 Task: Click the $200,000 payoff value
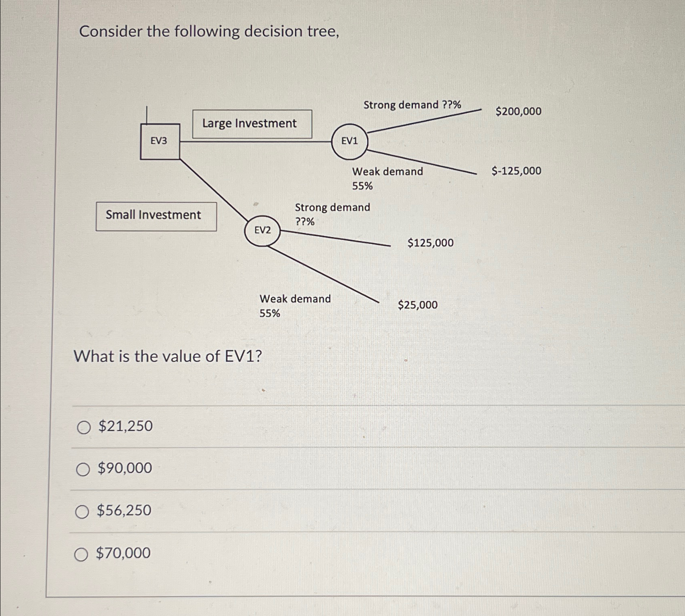(518, 112)
